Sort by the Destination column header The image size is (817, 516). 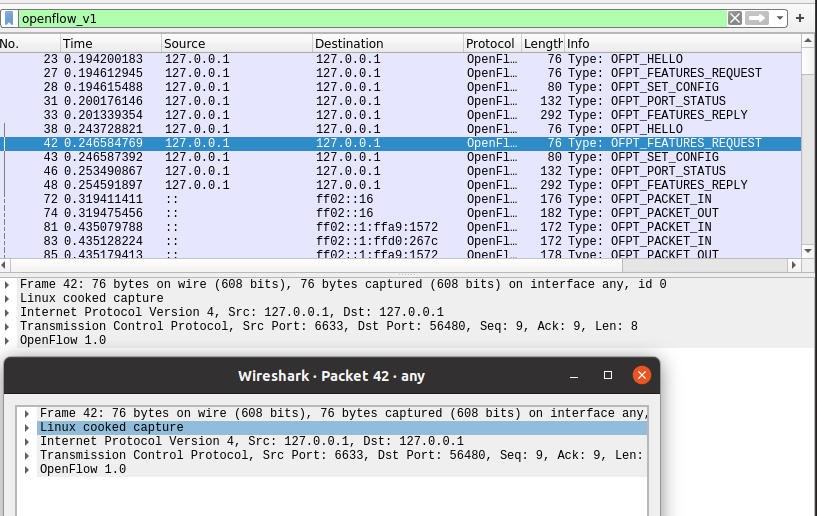[x=388, y=44]
